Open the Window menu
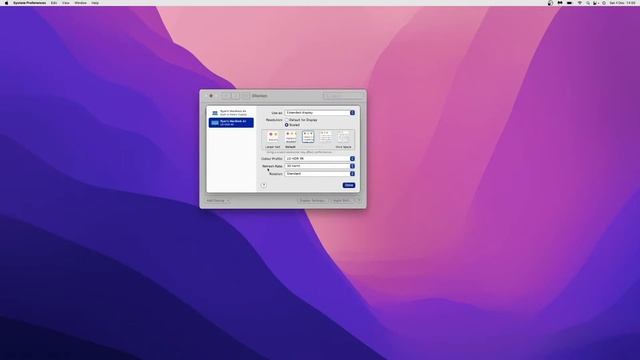The width and height of the screenshot is (640, 360). tap(80, 3)
